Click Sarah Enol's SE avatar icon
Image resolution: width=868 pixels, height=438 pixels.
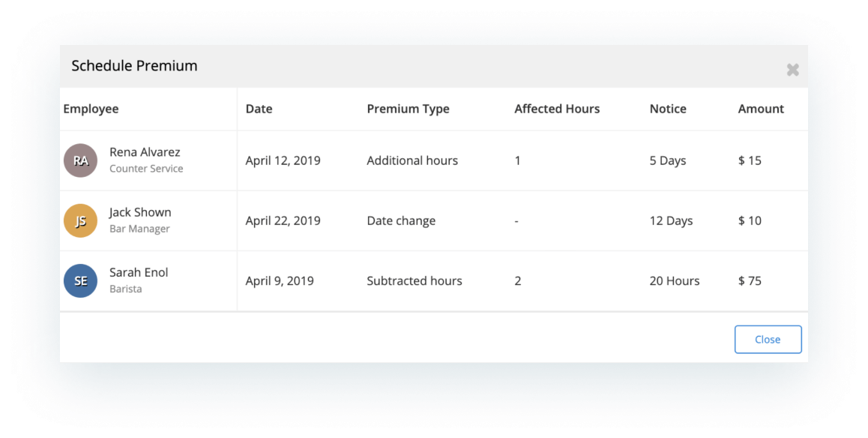tap(81, 280)
